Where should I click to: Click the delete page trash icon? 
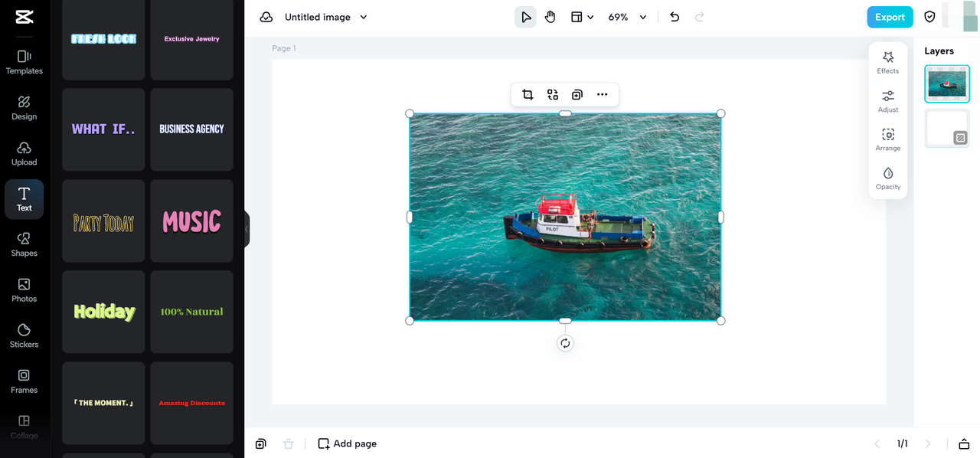pyautogui.click(x=289, y=443)
